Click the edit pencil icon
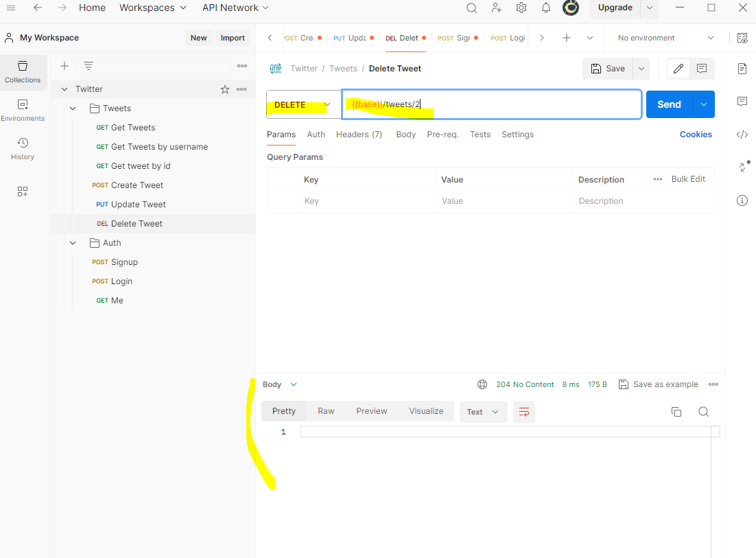The height and width of the screenshot is (558, 756). coord(678,69)
